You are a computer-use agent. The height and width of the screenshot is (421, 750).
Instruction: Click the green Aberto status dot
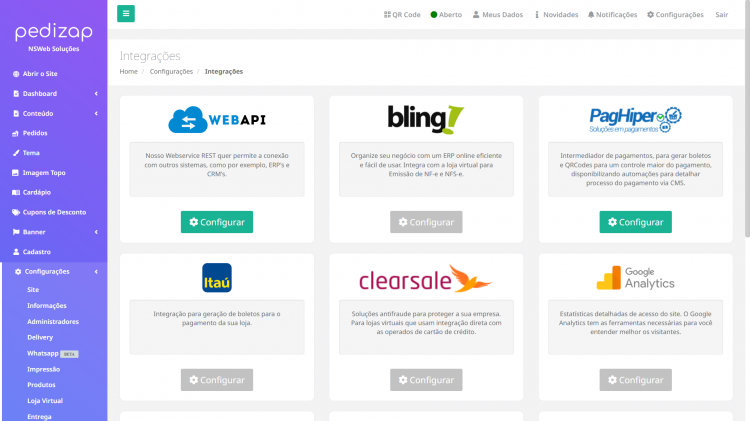(434, 15)
